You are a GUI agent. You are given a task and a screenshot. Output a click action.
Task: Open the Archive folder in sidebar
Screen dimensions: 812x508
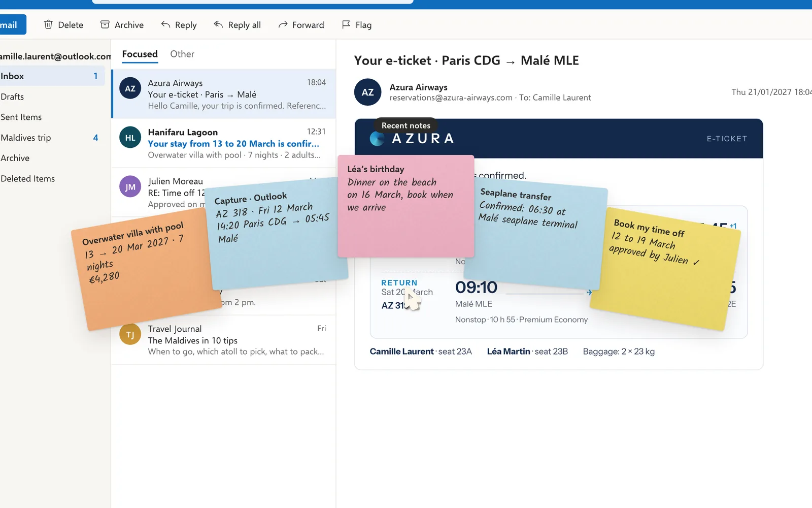pyautogui.click(x=52, y=158)
